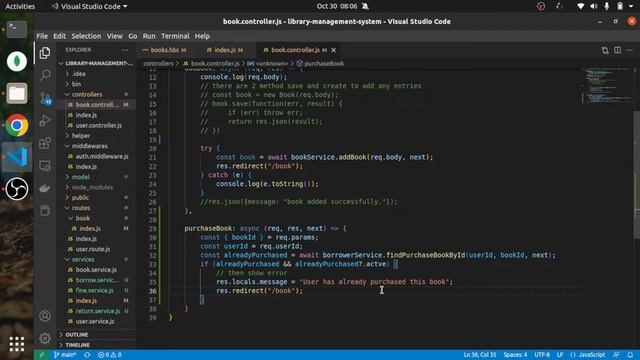The height and width of the screenshot is (360, 640).
Task: Open the Manage gear icon
Action: coord(45,338)
